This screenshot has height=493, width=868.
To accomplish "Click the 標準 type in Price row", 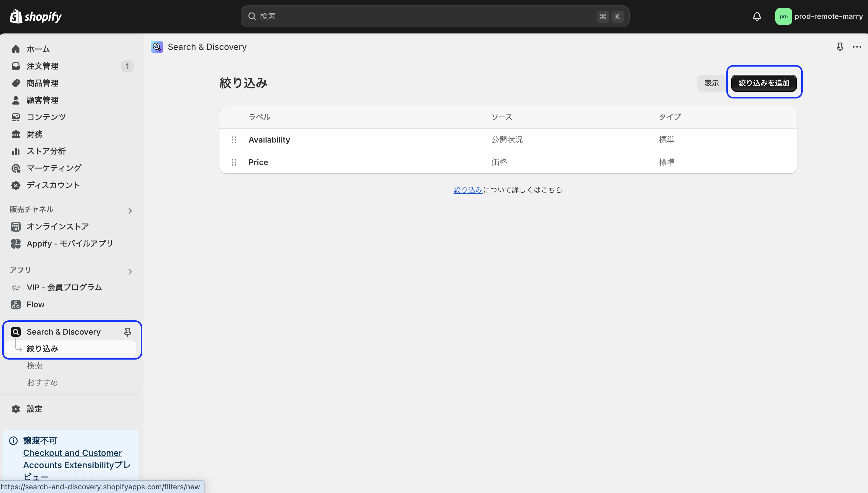I will (666, 162).
